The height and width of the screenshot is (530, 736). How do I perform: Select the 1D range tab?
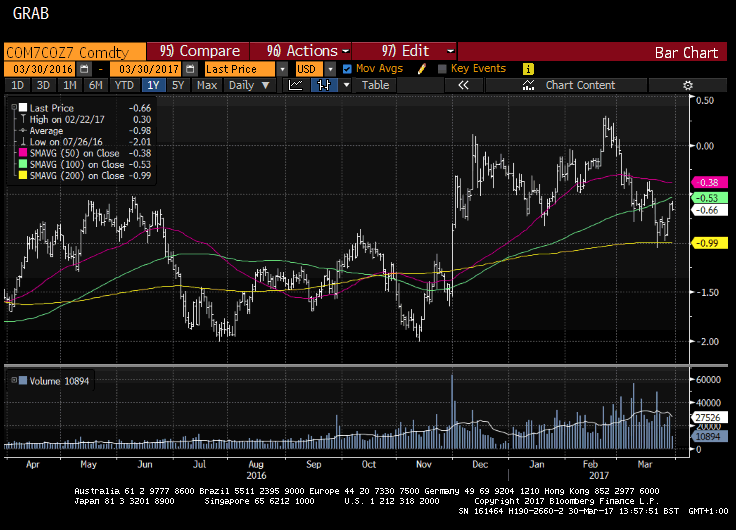coord(17,85)
